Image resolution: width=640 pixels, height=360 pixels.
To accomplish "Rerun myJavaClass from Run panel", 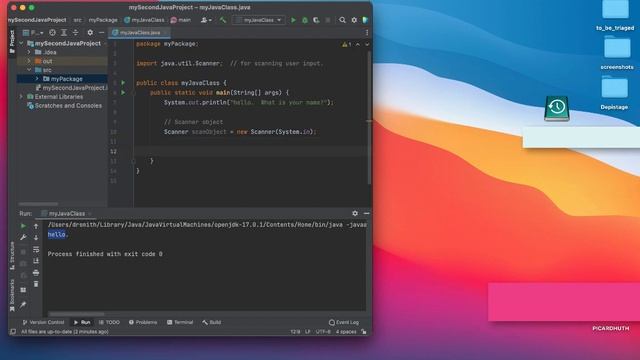I will [23, 226].
